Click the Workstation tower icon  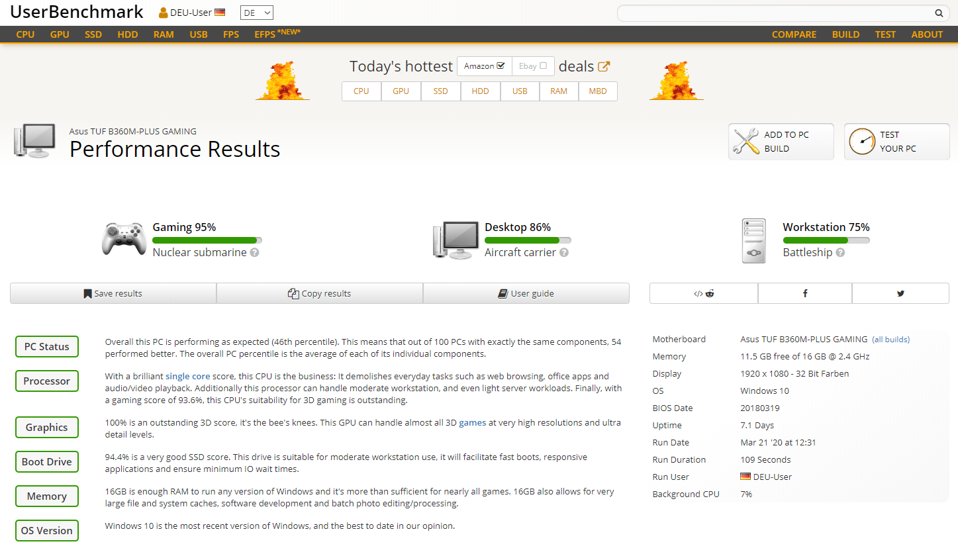point(754,241)
